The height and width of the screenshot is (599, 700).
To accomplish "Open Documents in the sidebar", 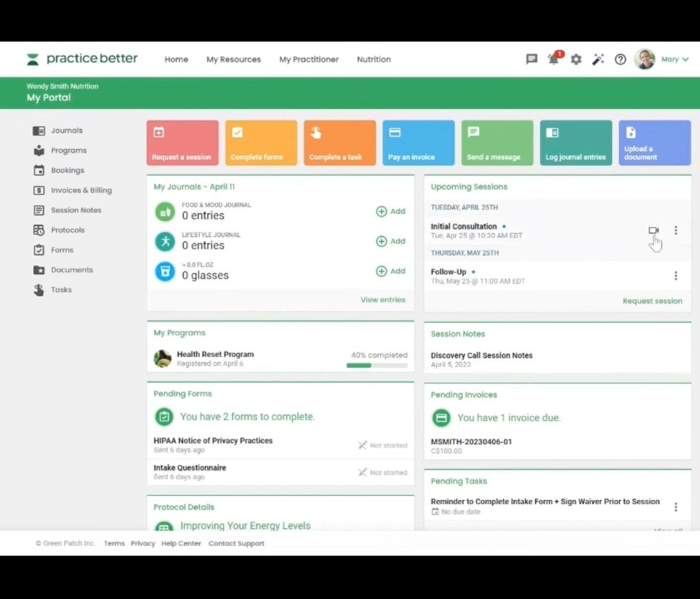I will pos(63,270).
